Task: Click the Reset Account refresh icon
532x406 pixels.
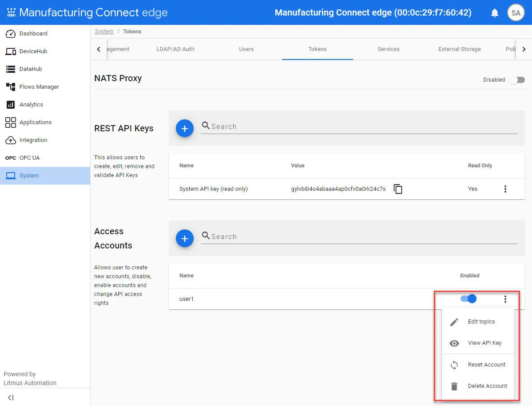Action: click(454, 365)
